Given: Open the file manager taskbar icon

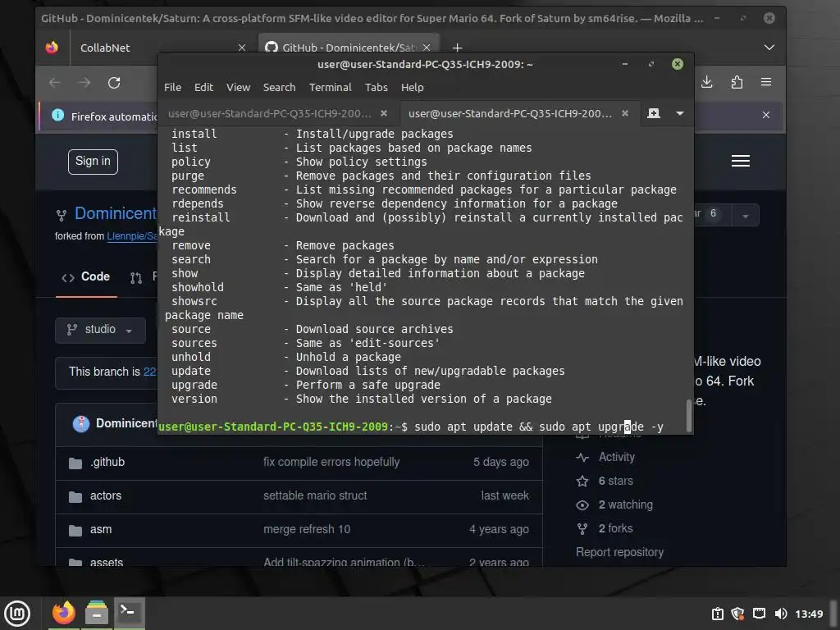Looking at the screenshot, I should [x=97, y=613].
